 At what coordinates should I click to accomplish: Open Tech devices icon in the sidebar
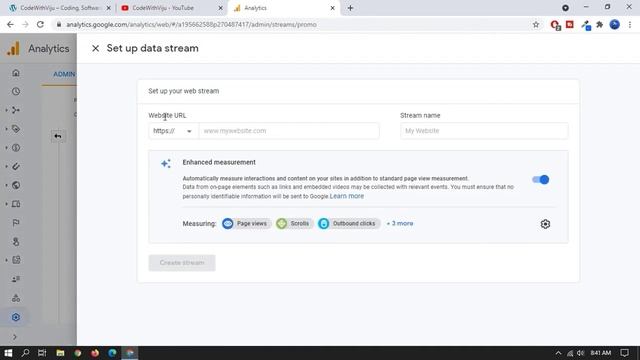click(16, 204)
